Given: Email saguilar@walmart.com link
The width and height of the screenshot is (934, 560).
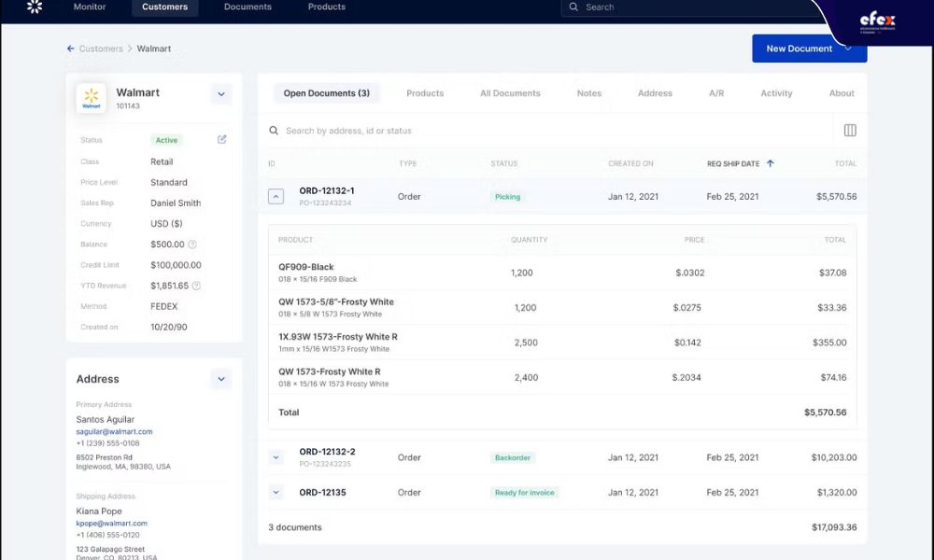Looking at the screenshot, I should click(114, 431).
